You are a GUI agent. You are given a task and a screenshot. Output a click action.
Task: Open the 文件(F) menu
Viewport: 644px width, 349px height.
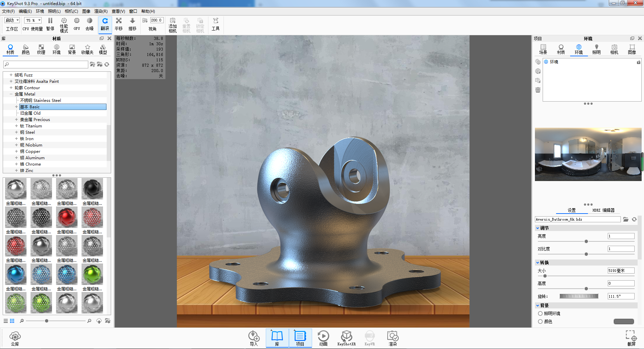[8, 11]
